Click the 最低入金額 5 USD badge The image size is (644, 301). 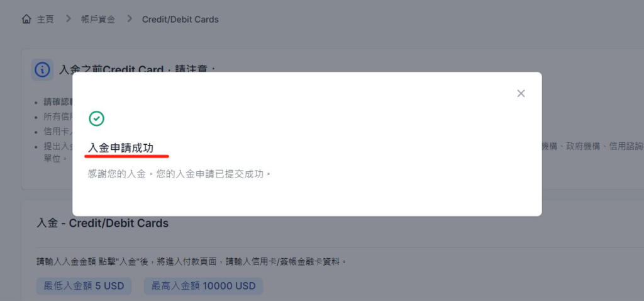tap(84, 286)
